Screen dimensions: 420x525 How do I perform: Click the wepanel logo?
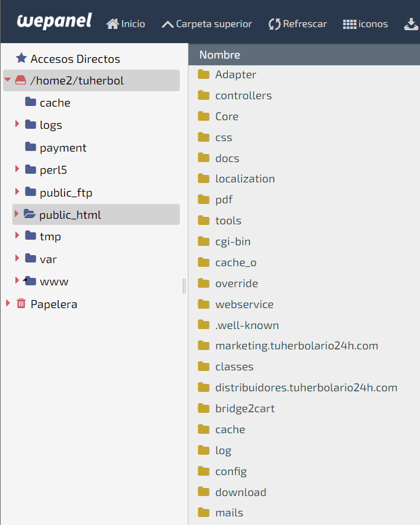tap(54, 21)
